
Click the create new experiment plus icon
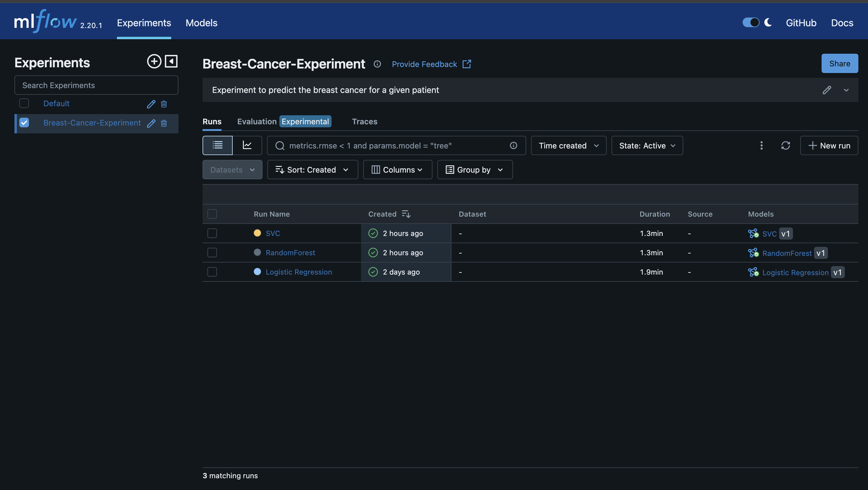pos(154,61)
